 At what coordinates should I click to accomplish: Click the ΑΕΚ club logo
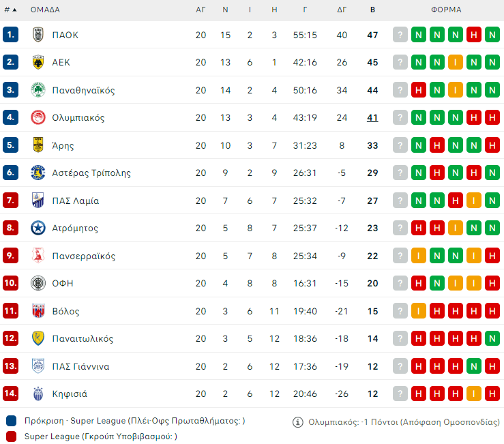pos(38,63)
